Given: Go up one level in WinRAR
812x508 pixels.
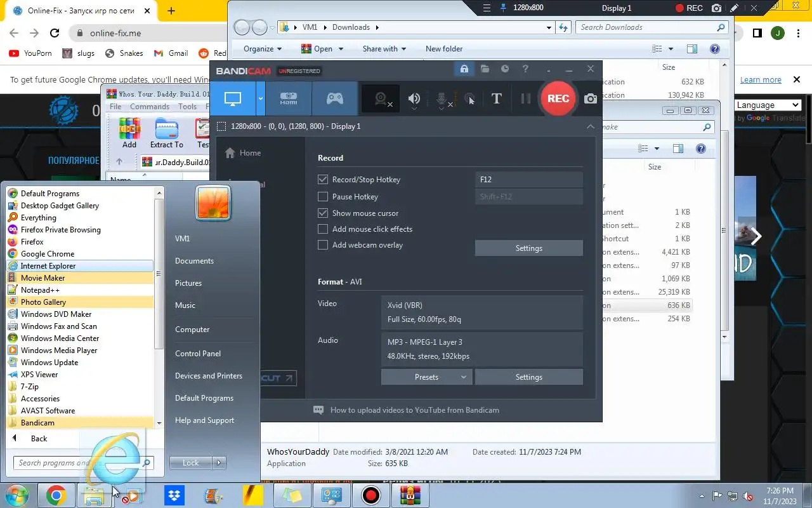Looking at the screenshot, I should 119,162.
